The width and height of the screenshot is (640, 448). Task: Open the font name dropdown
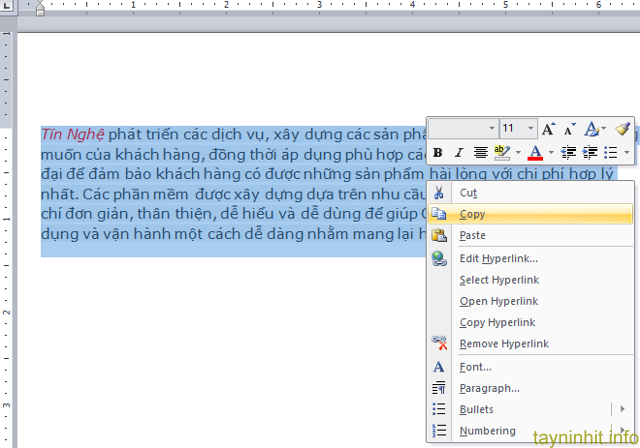pos(491,129)
